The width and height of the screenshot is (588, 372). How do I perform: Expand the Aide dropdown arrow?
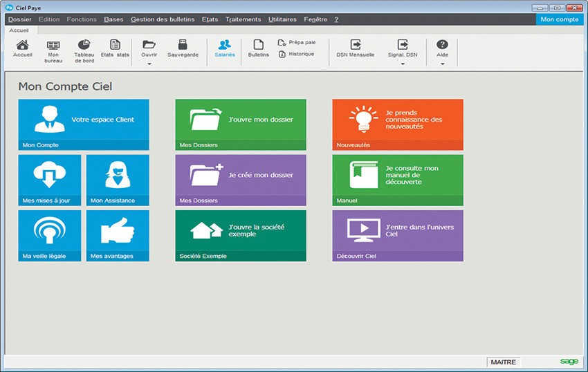[442, 64]
